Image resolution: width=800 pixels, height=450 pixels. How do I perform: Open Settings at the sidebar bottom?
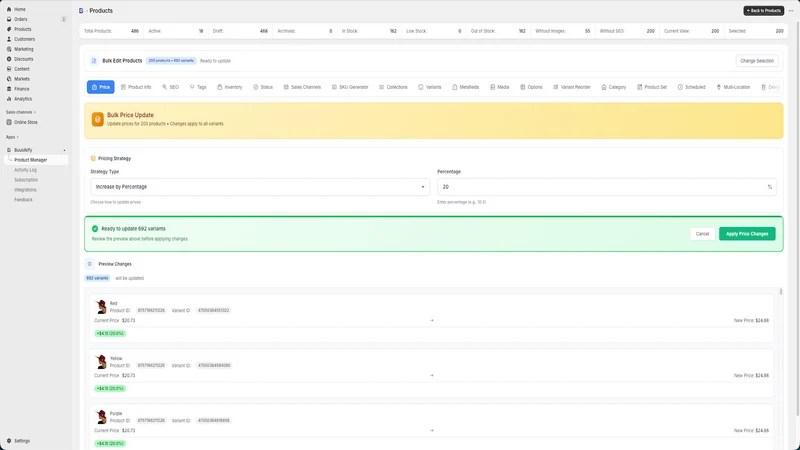pyautogui.click(x=21, y=441)
